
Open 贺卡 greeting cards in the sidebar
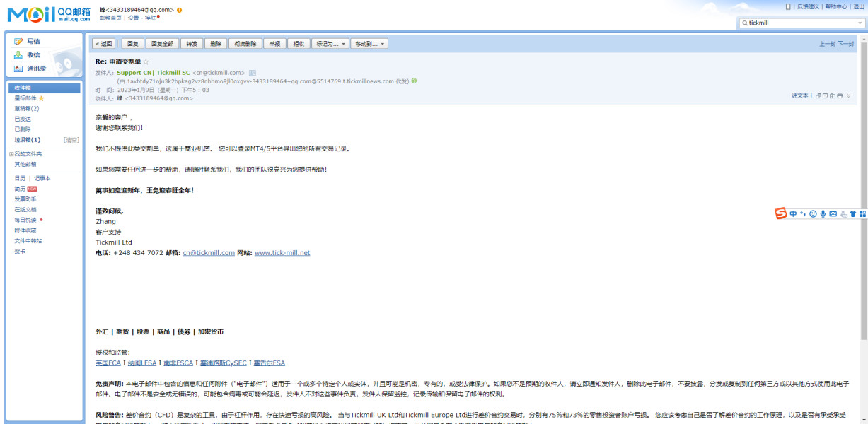pos(20,251)
